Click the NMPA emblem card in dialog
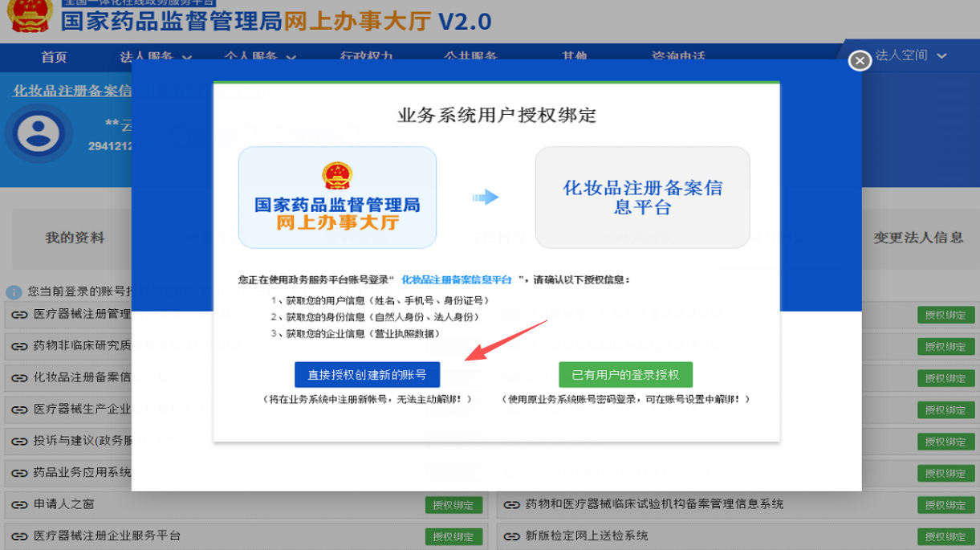The width and height of the screenshot is (980, 550). click(x=337, y=198)
